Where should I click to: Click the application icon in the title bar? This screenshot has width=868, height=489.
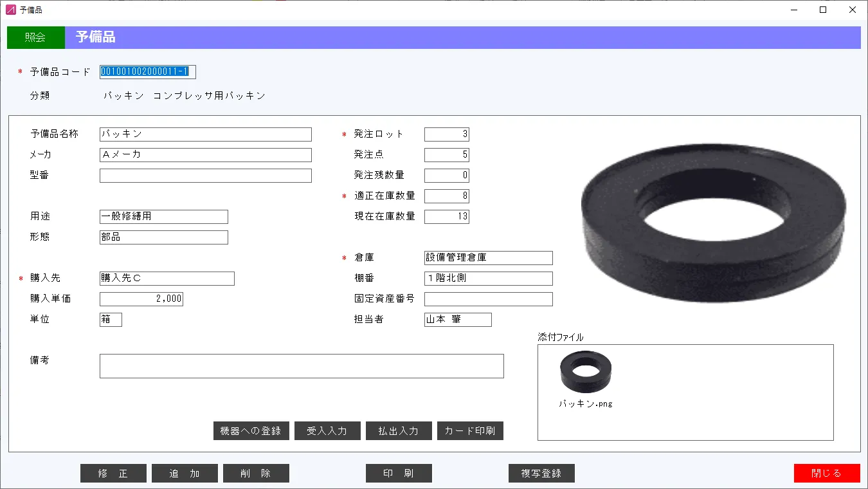click(x=10, y=10)
